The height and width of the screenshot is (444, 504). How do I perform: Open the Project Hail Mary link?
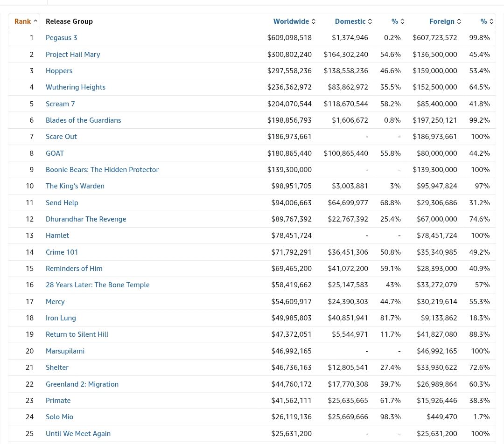73,55
